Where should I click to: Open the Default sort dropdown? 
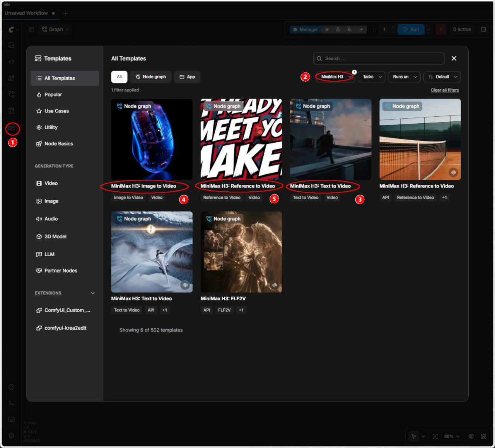pos(442,77)
